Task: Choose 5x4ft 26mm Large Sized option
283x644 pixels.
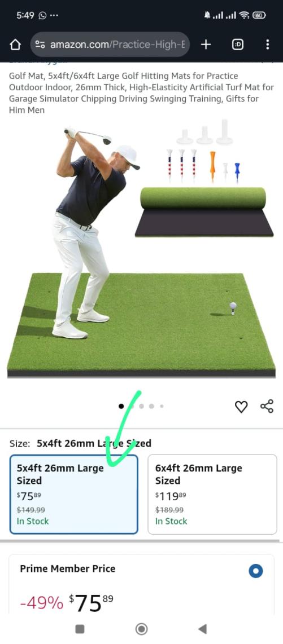Action: pos(73,494)
